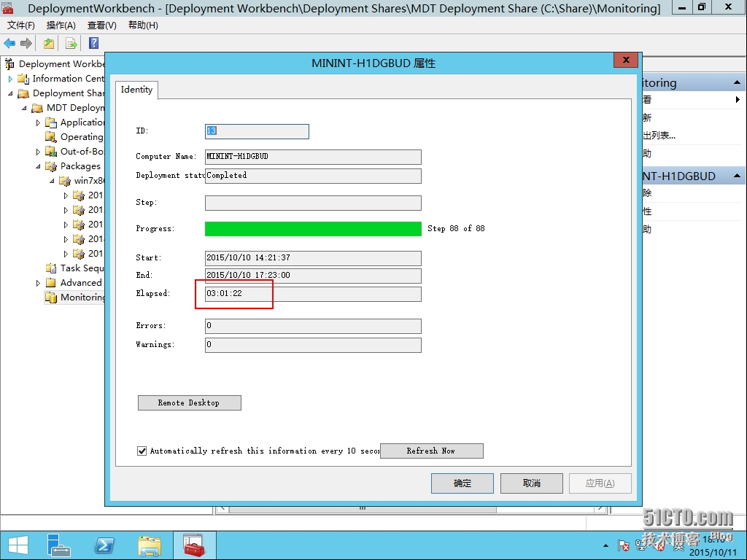
Task: Click the Start time field
Action: (313, 258)
